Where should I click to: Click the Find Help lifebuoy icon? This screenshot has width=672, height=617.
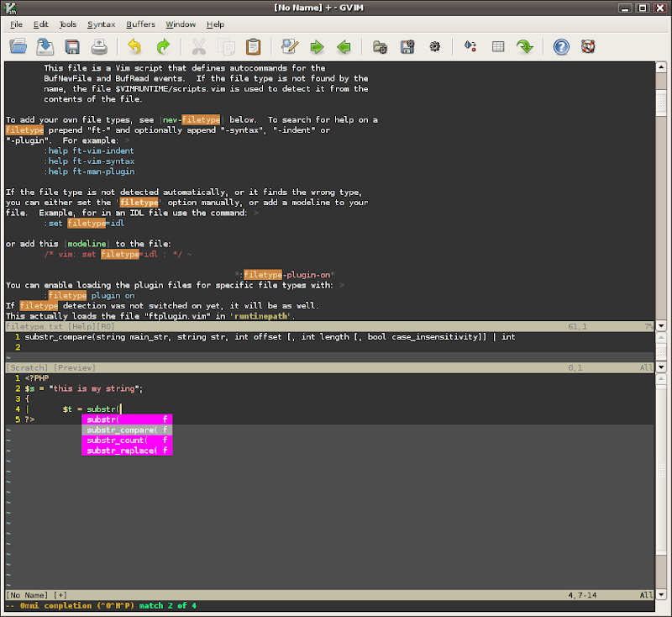588,46
